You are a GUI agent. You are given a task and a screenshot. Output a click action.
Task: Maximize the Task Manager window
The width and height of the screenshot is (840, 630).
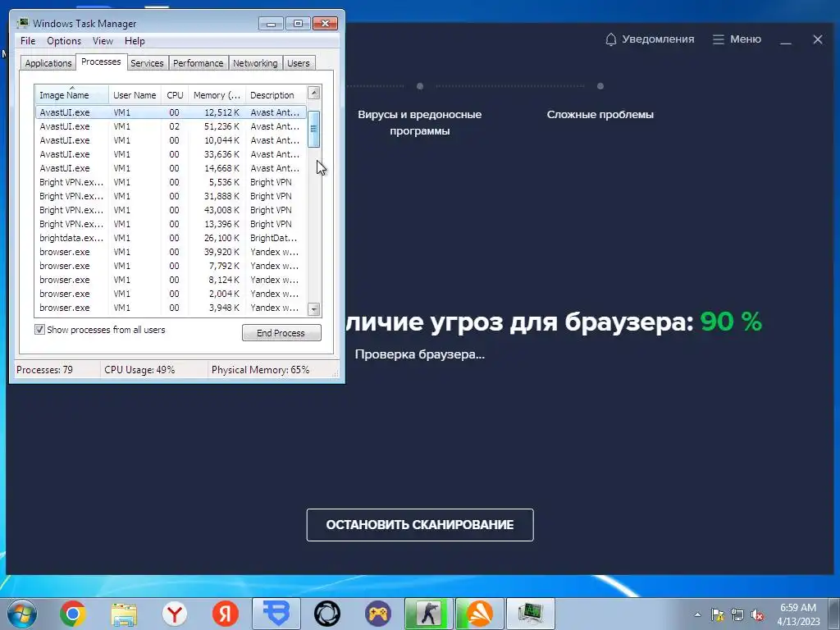[x=298, y=24]
